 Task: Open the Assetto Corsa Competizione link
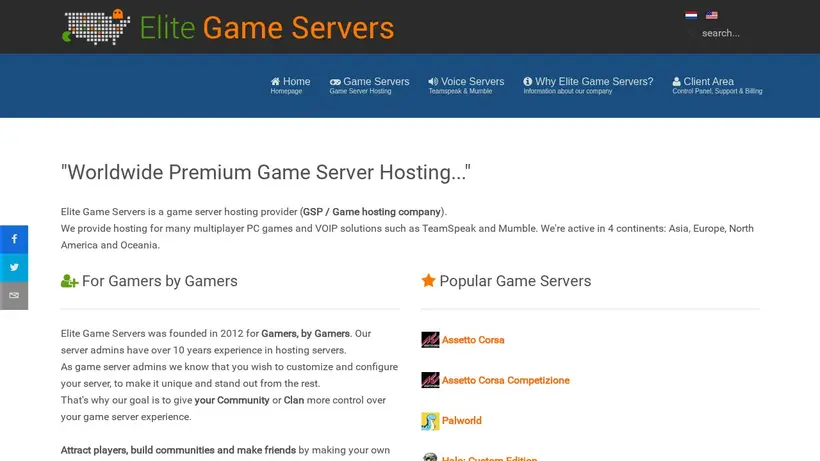click(x=505, y=381)
